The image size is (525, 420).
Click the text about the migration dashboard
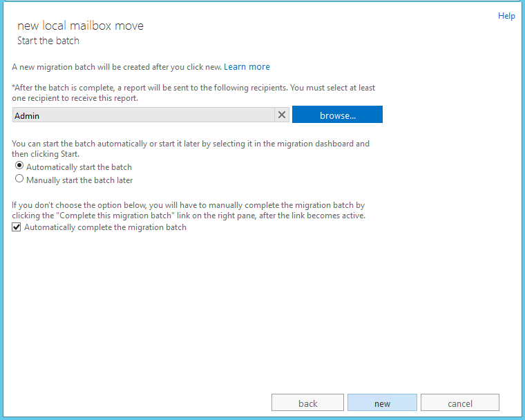coord(191,149)
